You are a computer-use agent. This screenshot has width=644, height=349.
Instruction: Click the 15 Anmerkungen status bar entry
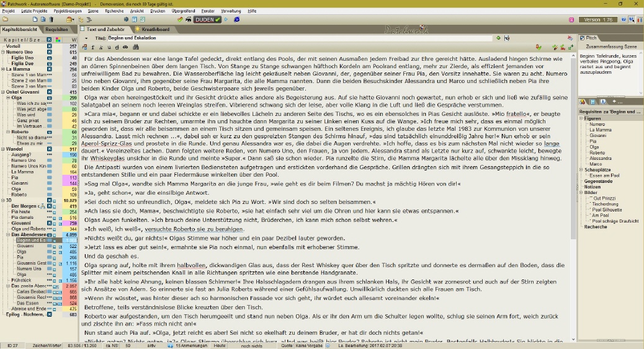pyautogui.click(x=191, y=346)
